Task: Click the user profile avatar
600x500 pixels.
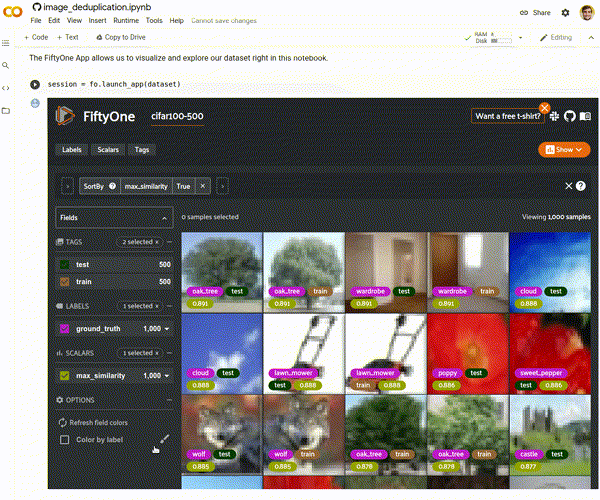Action: tap(587, 13)
